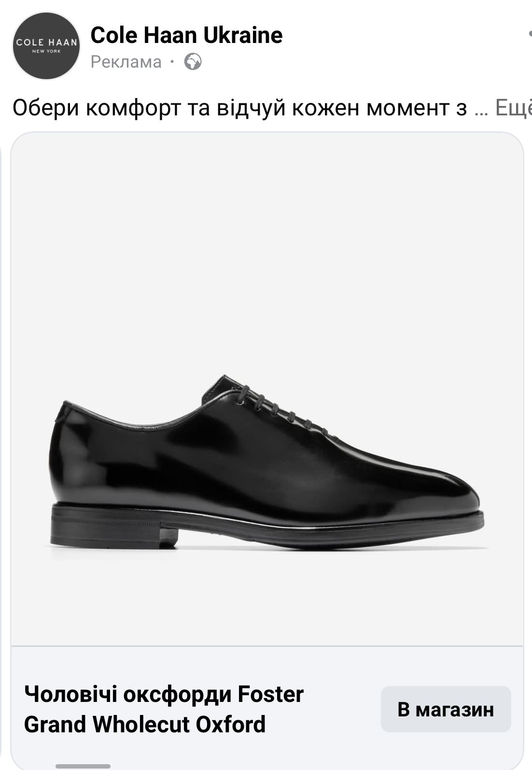Open the post options three-dot menu
532x770 pixels.
click(530, 34)
